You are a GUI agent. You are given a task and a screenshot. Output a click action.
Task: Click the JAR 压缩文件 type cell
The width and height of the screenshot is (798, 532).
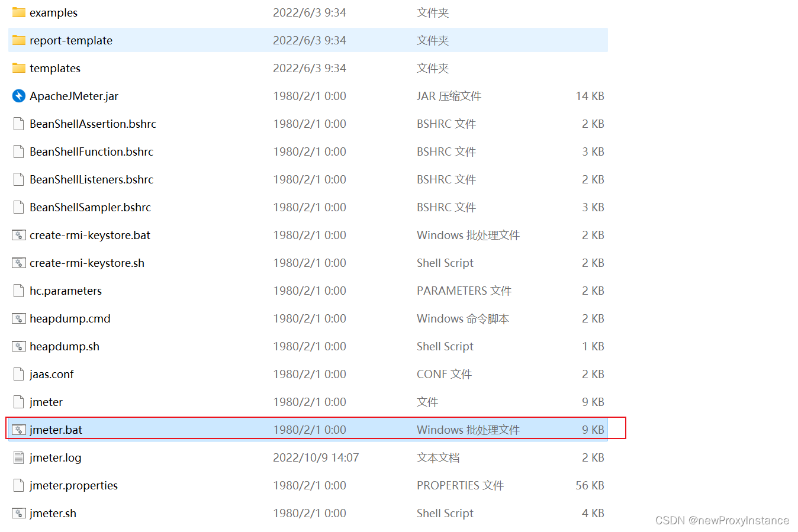(x=449, y=96)
